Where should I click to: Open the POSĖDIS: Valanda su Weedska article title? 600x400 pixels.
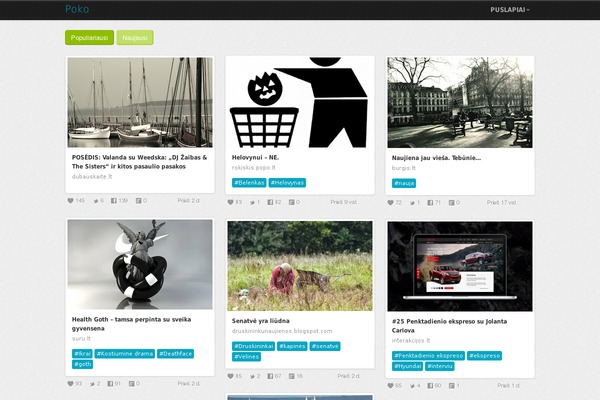click(139, 162)
